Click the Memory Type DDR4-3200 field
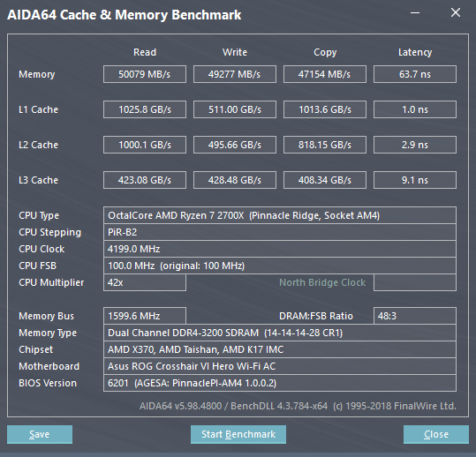This screenshot has width=476, height=457. click(x=280, y=333)
